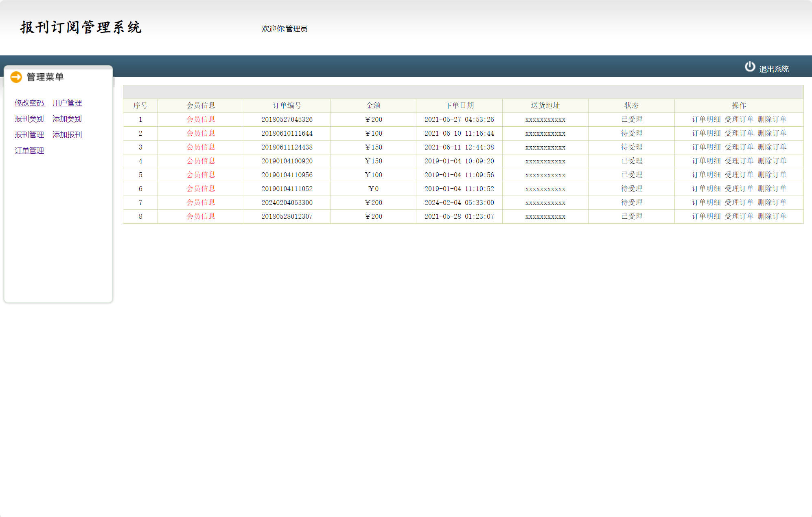812x517 pixels.
Task: Open 修改密码 in the management menu
Action: click(29, 103)
